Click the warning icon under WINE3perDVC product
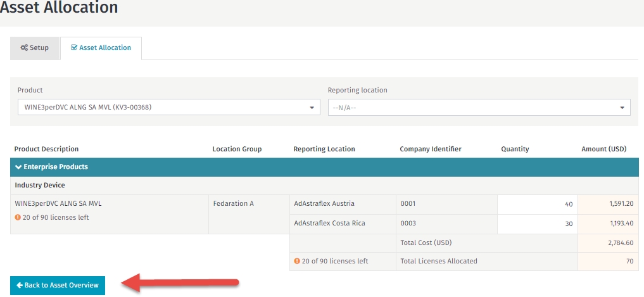This screenshot has height=297, width=644. tap(18, 217)
